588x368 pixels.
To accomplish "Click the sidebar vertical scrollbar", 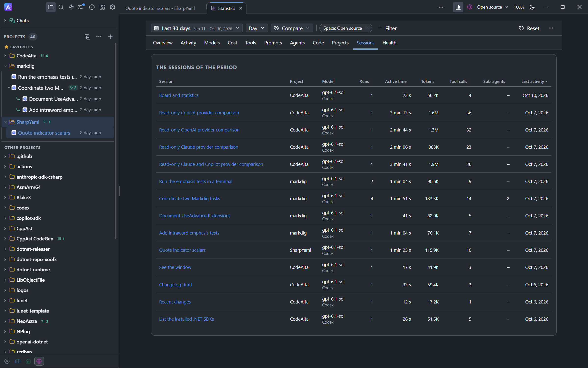I will [x=115, y=141].
